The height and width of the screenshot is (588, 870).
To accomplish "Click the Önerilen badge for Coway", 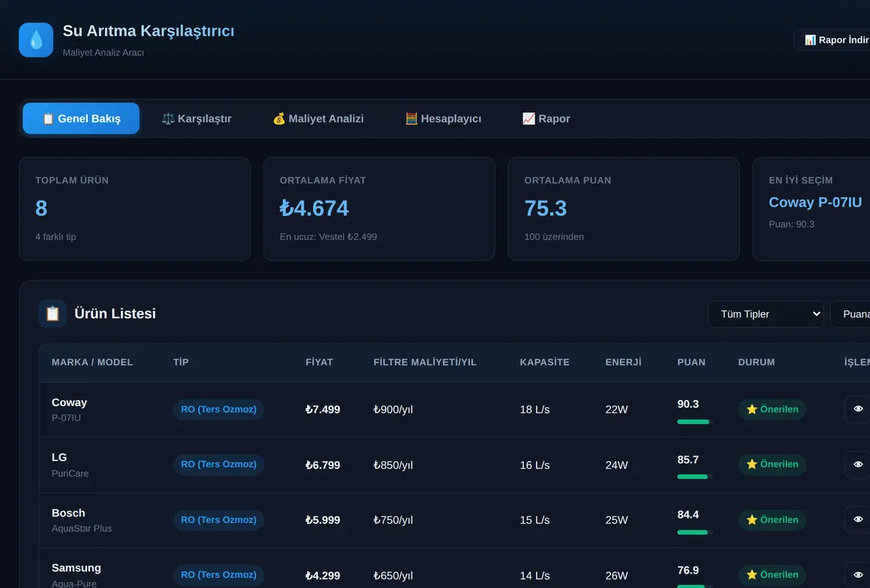I will click(772, 409).
